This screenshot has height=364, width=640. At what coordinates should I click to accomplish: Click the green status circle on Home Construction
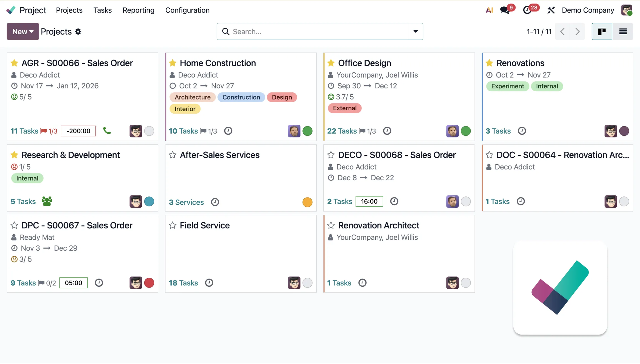307,131
